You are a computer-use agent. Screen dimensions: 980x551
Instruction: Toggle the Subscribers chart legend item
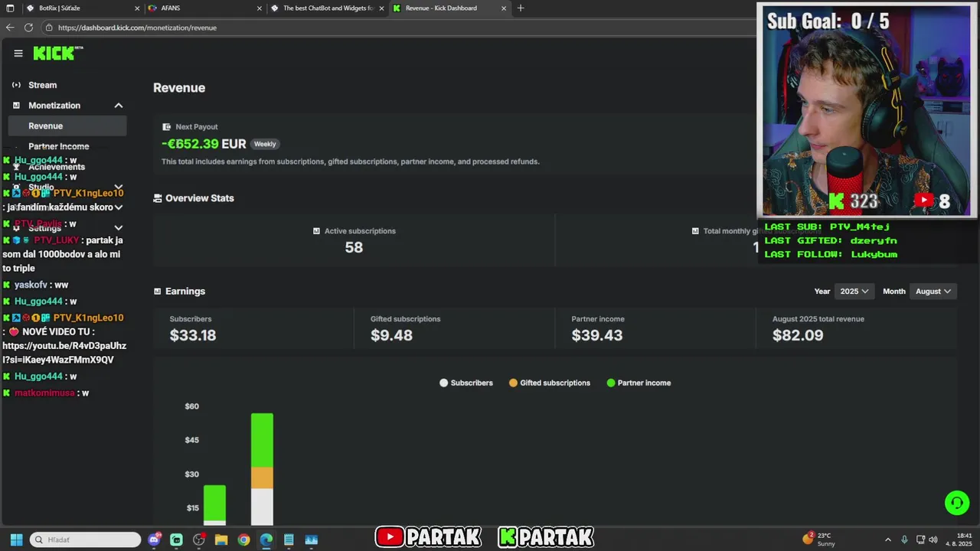coord(466,383)
